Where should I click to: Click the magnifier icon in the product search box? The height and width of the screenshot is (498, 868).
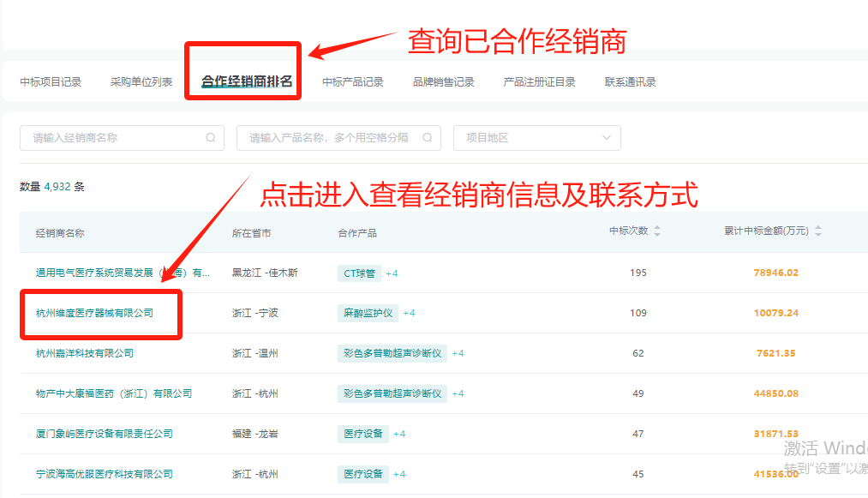click(427, 138)
